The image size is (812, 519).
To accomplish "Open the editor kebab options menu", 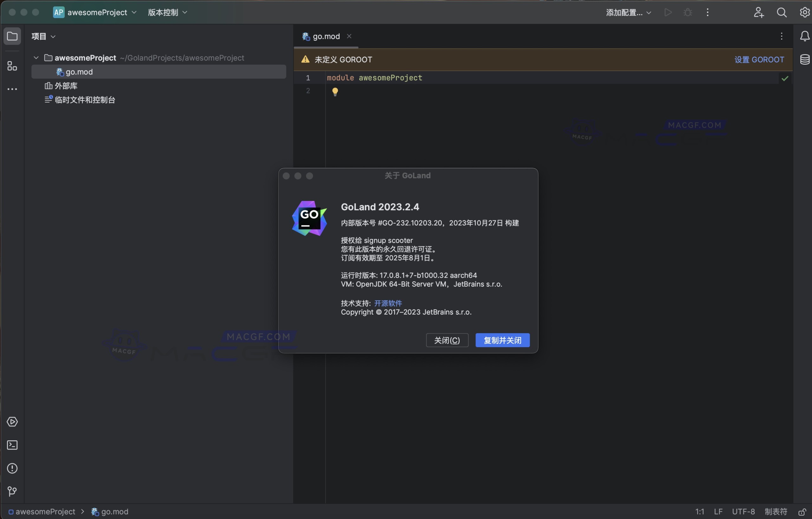I will click(781, 36).
